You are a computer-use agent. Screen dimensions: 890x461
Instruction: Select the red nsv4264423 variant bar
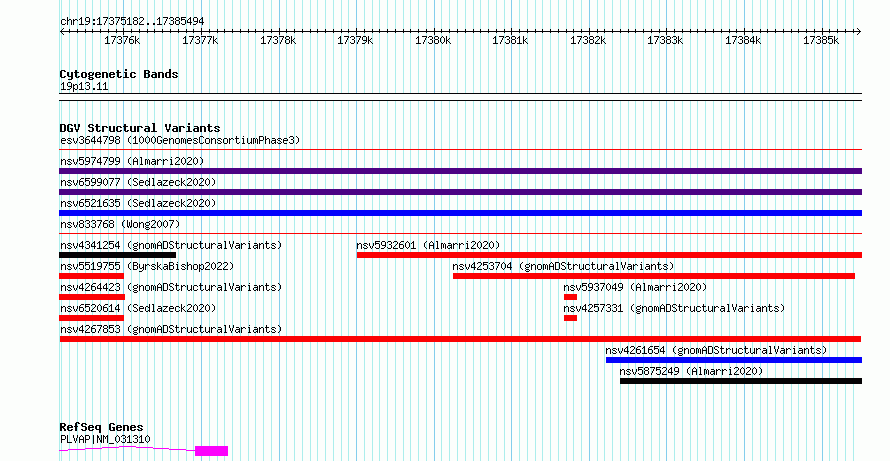[x=92, y=297]
